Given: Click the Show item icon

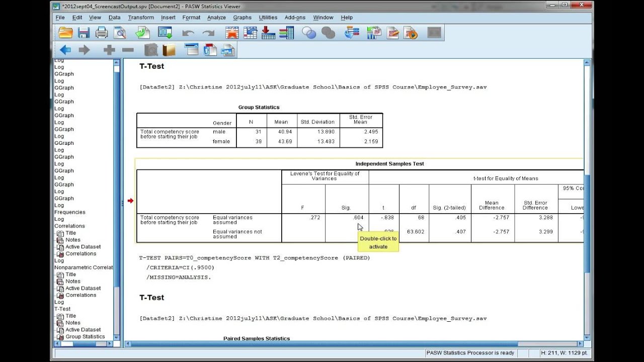Looking at the screenshot, I should (x=151, y=50).
